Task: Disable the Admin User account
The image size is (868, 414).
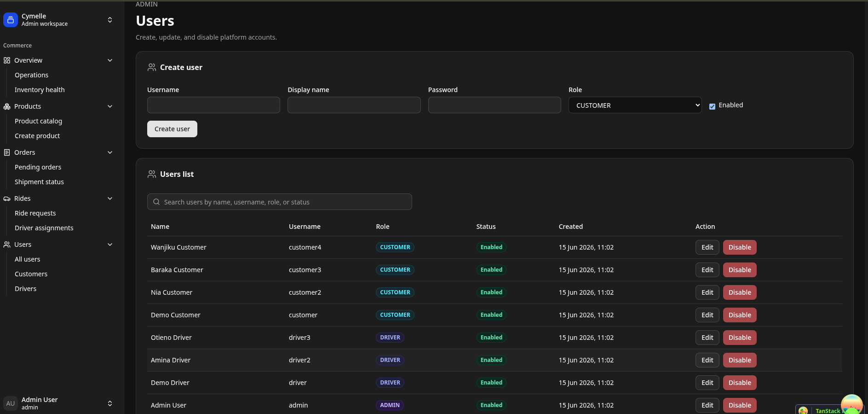Action: pos(740,405)
